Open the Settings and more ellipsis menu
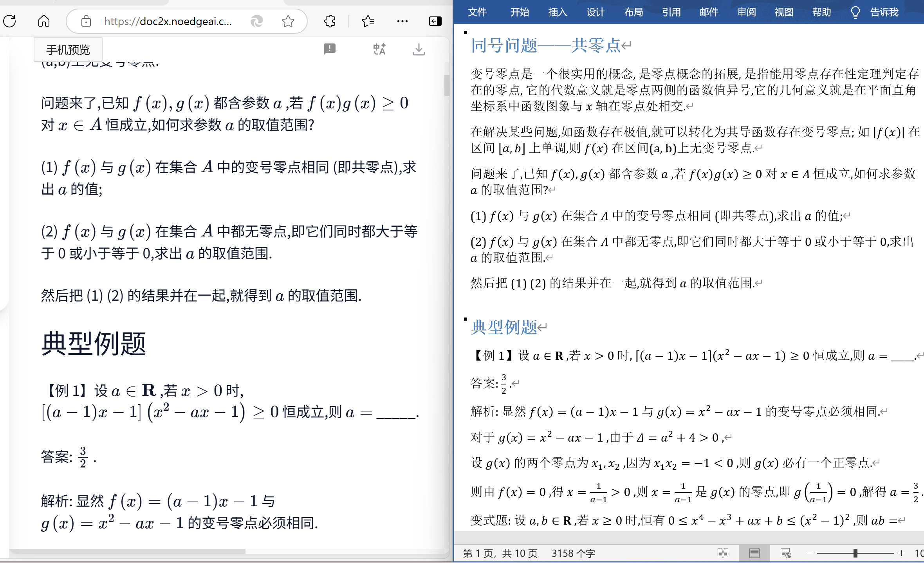The image size is (924, 563). pyautogui.click(x=402, y=21)
